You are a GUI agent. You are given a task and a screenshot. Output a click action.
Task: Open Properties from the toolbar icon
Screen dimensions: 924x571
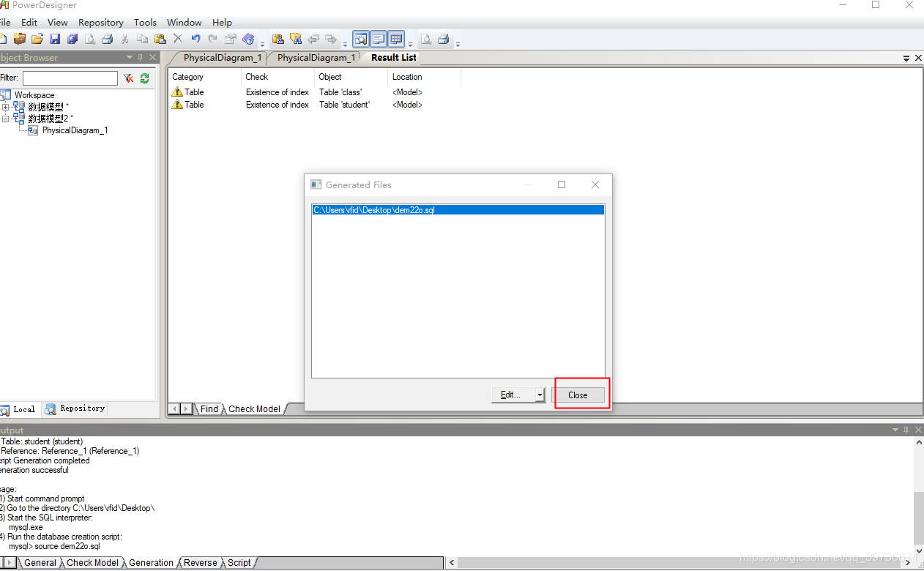(x=231, y=39)
